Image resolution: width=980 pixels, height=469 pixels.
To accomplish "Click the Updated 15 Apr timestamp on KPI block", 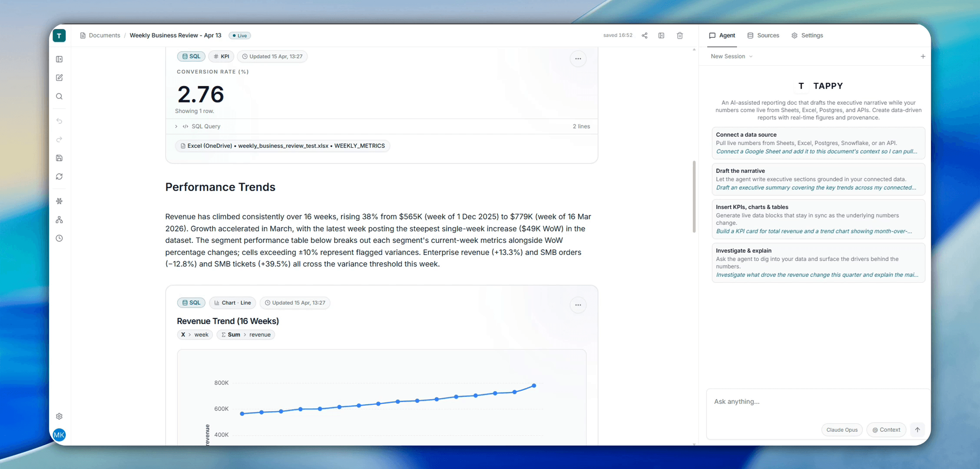I will (272, 56).
